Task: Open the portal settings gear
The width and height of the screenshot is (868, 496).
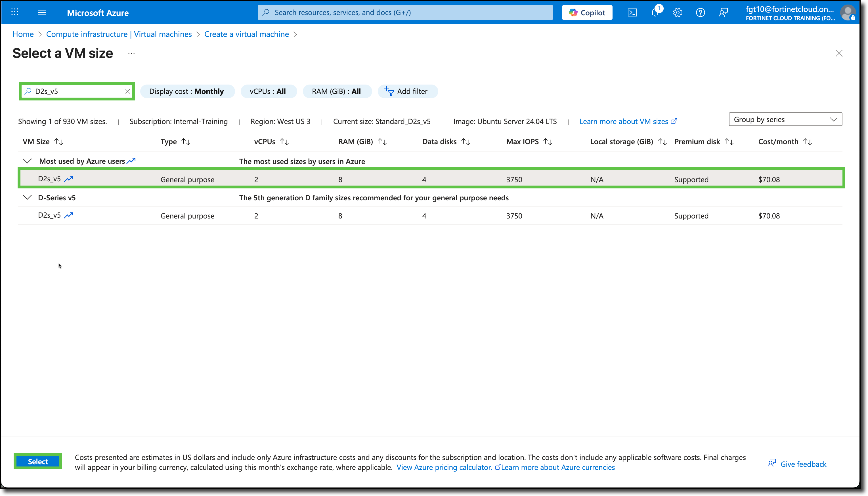Action: (678, 12)
